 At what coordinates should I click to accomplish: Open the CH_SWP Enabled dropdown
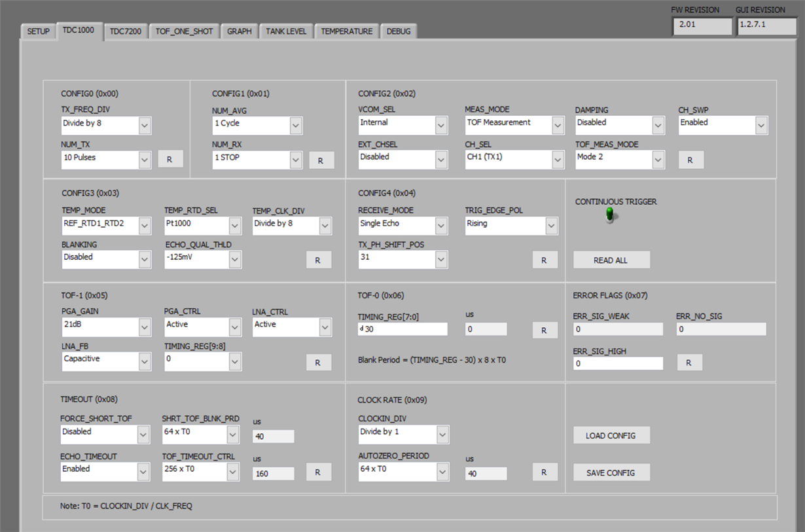(723, 125)
